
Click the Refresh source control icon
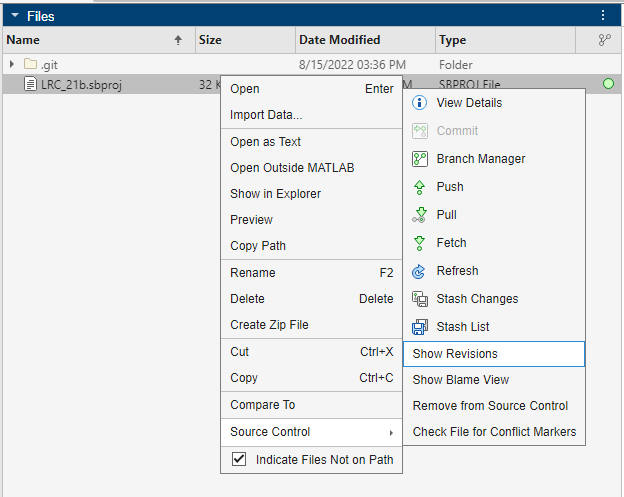pos(420,271)
